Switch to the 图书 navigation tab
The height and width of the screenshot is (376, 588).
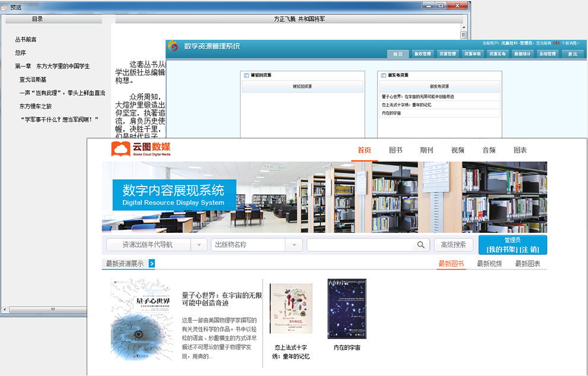396,150
